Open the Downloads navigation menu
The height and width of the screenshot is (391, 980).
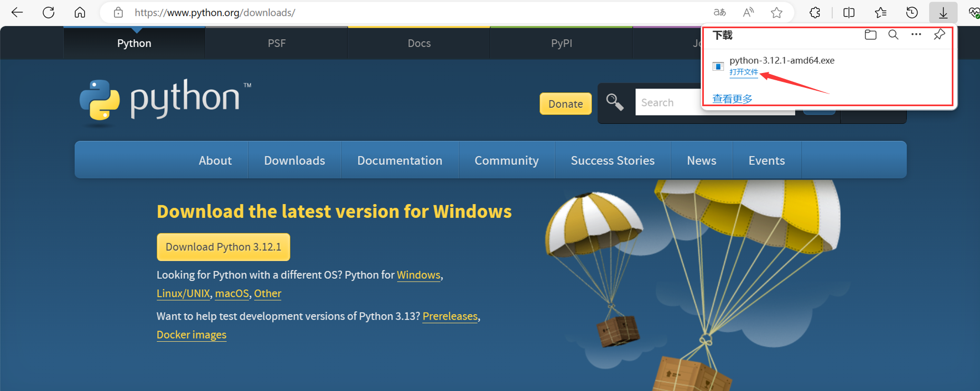coord(294,160)
